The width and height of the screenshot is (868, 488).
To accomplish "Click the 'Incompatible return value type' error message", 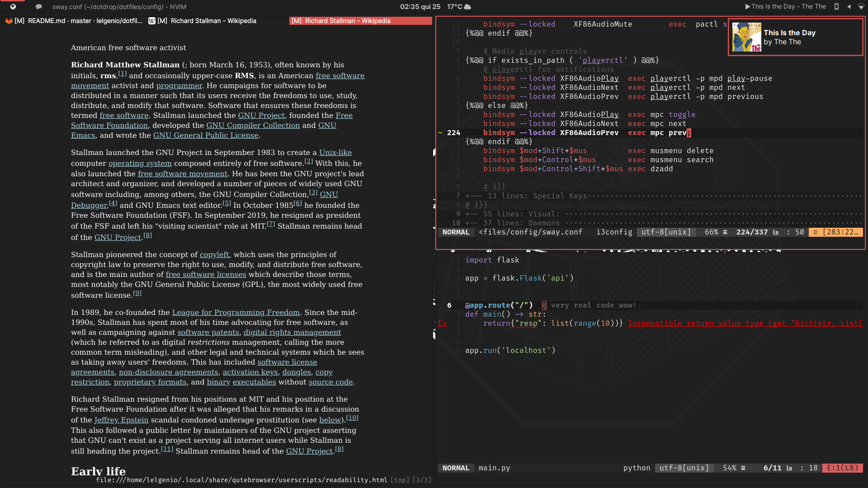I will coord(745,323).
